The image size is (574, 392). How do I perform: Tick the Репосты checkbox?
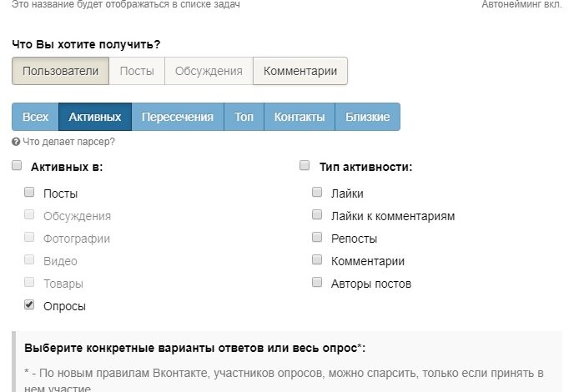click(x=317, y=238)
